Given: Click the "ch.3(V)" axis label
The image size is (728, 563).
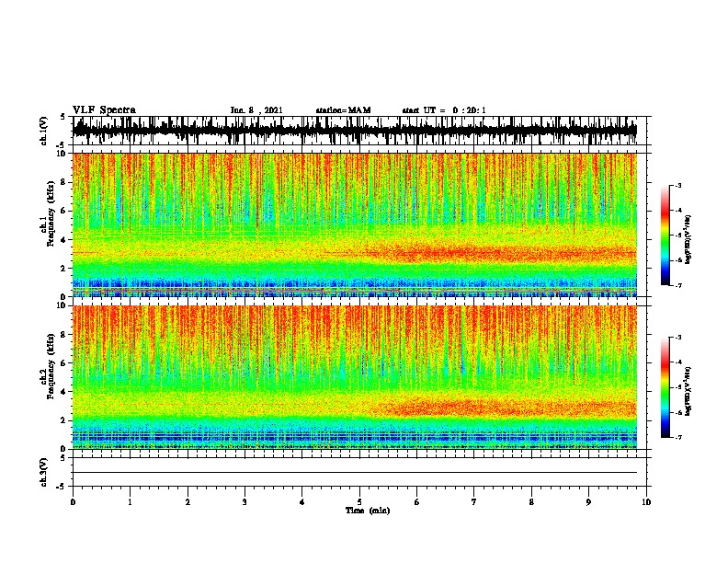Looking at the screenshot, I should (x=43, y=472).
